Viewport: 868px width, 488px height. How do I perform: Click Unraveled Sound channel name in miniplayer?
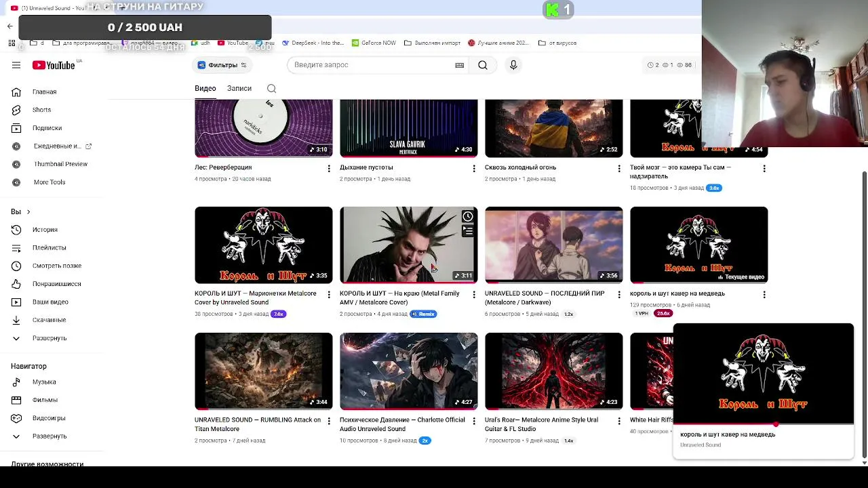point(701,445)
